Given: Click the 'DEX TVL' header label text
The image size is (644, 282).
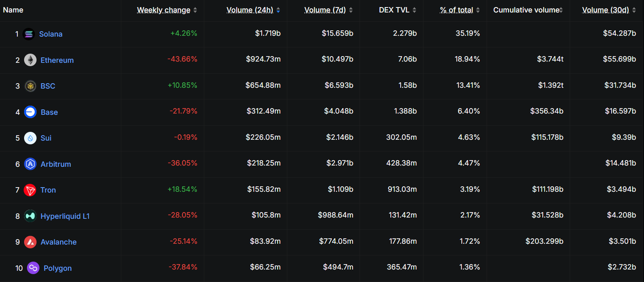Looking at the screenshot, I should pyautogui.click(x=394, y=10).
